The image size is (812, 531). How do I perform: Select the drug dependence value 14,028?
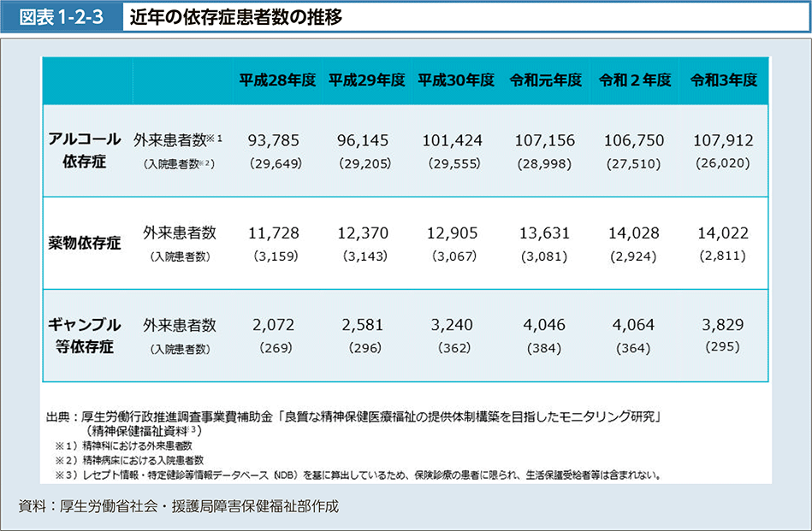[x=633, y=233]
